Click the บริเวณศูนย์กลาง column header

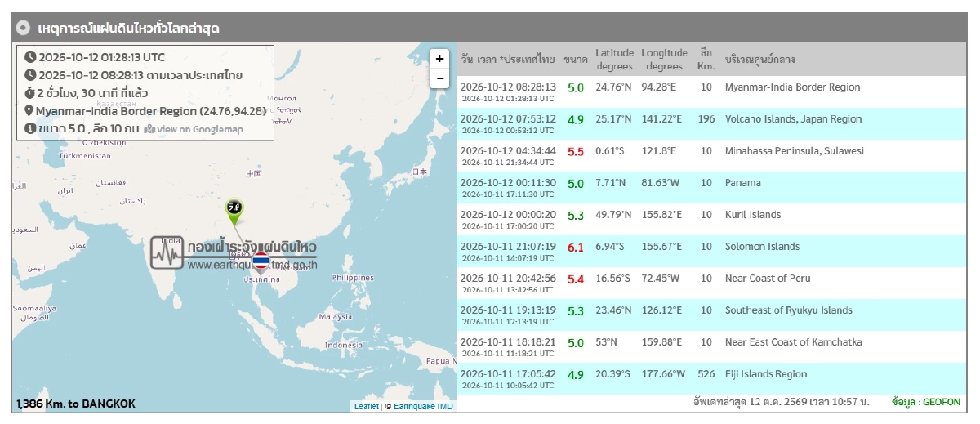coord(760,60)
